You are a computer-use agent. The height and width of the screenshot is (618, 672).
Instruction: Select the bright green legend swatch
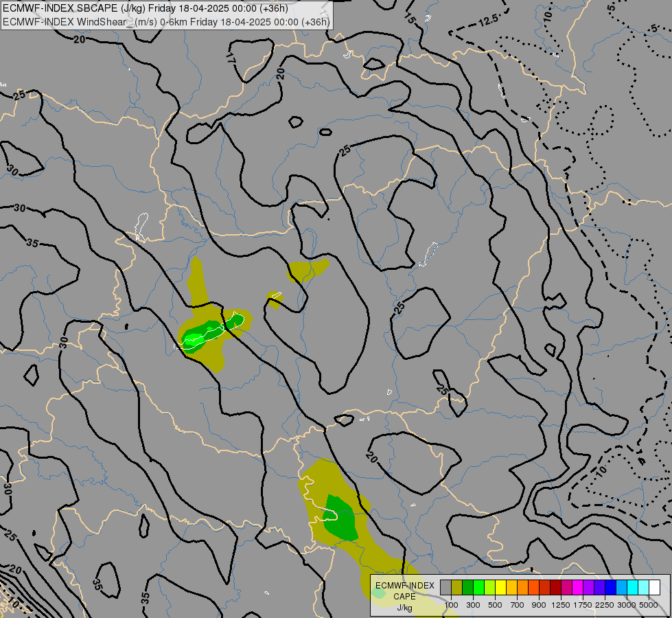click(478, 588)
